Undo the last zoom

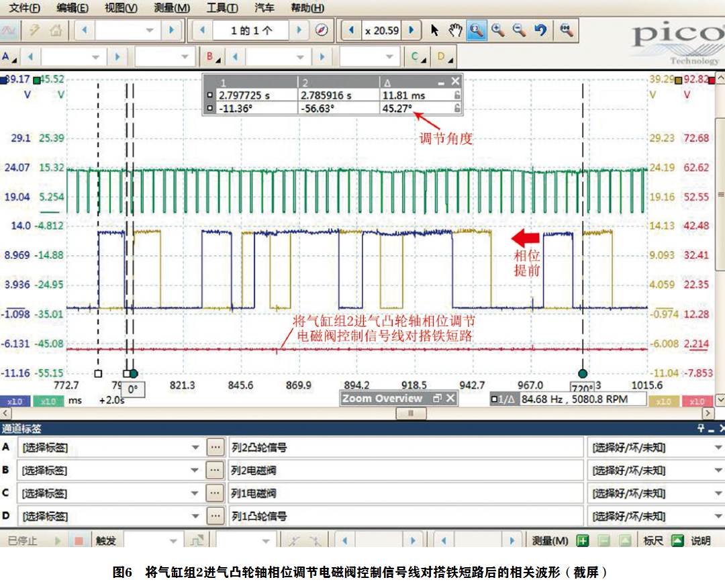pyautogui.click(x=540, y=30)
